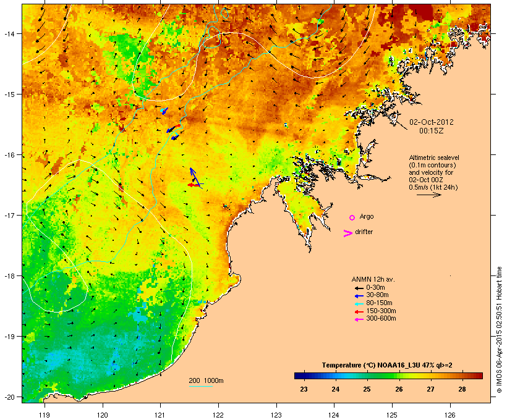Click the longitude label 119
The image size is (507, 420).
[x=45, y=415]
